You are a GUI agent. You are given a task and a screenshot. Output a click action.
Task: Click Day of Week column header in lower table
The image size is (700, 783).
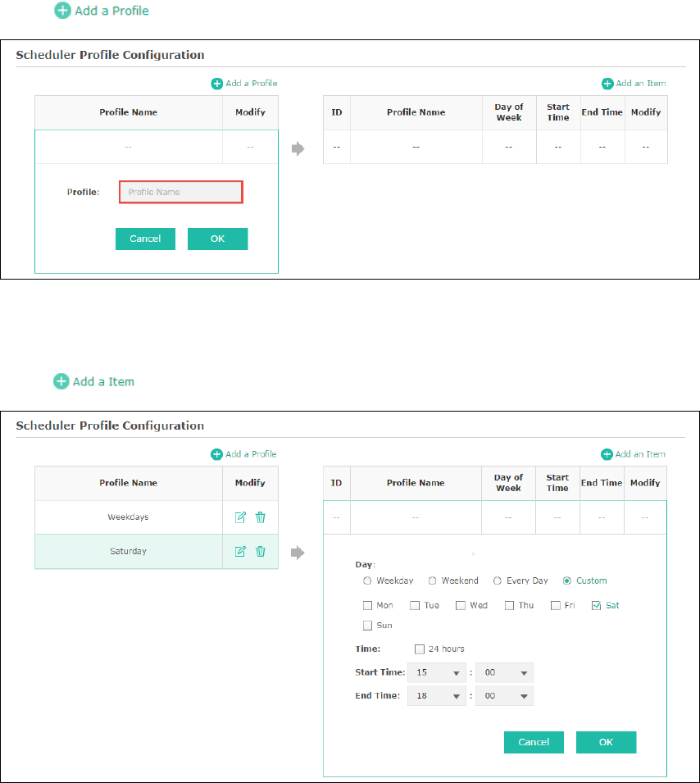pyautogui.click(x=508, y=483)
